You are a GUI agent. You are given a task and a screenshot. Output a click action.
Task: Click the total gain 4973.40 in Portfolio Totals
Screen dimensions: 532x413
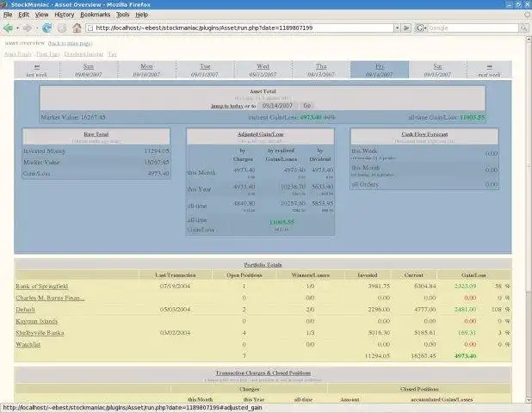pyautogui.click(x=465, y=356)
